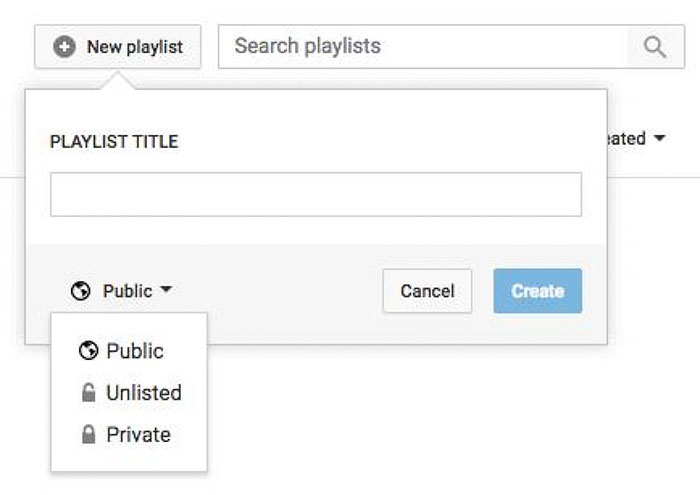This screenshot has width=700, height=495.
Task: Click the blue Create button
Action: tap(538, 291)
